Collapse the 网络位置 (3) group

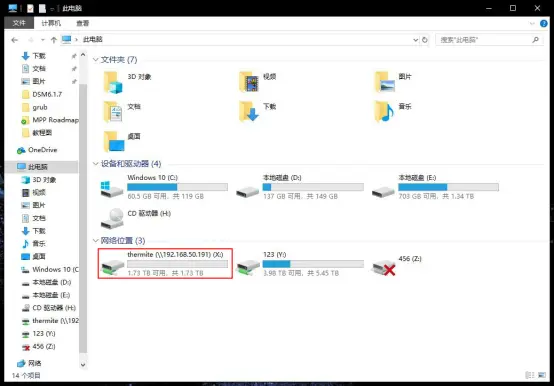[x=95, y=240]
